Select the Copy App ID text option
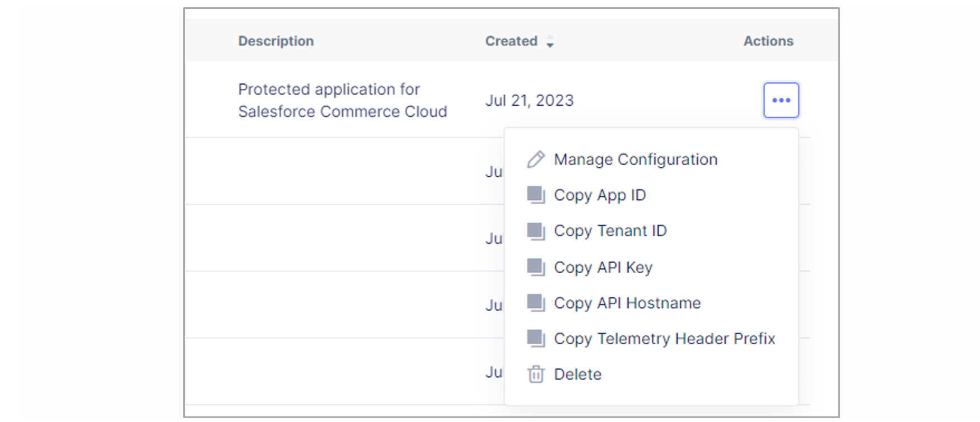Screen dimensions: 980x422 [x=600, y=195]
